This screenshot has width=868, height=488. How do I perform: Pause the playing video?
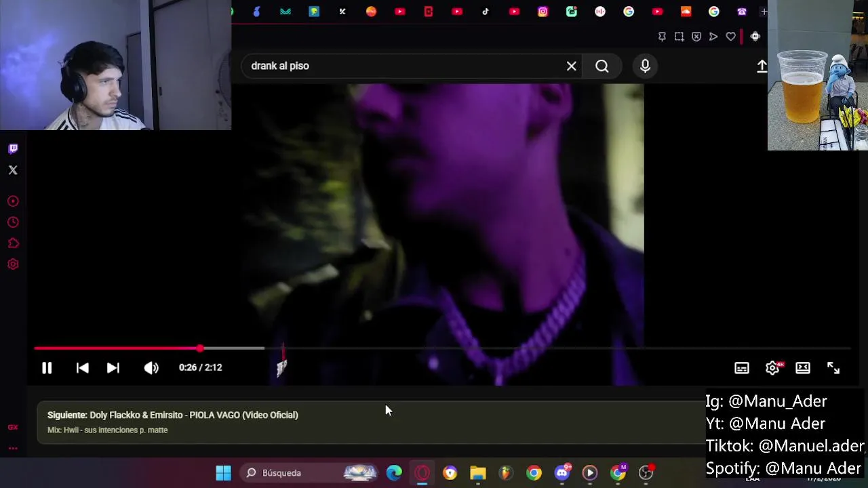pos(47,367)
